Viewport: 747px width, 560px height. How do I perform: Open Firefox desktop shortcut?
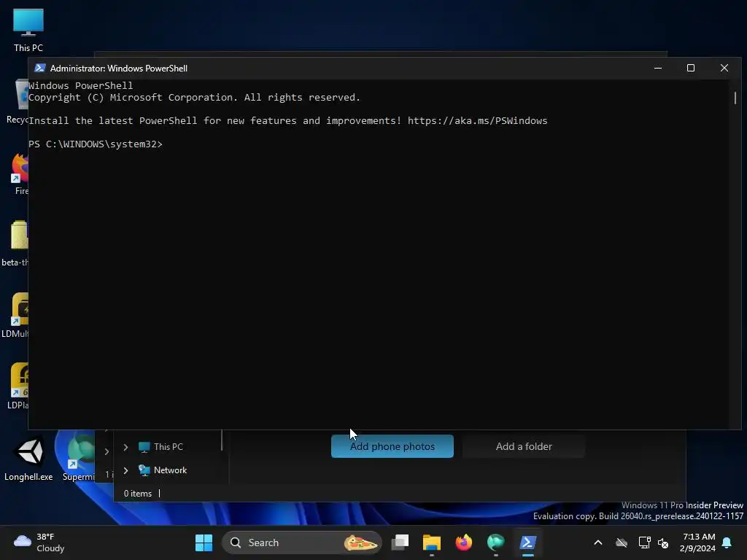coord(19,174)
